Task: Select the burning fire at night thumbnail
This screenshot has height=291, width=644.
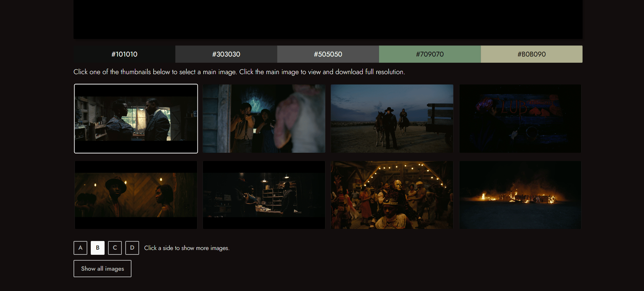Action: 520,195
